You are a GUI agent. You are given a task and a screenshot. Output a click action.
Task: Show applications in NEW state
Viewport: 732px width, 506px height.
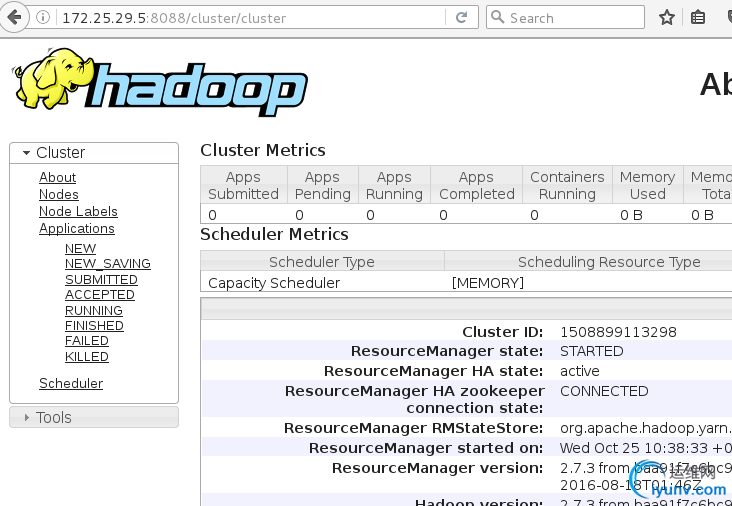[80, 248]
